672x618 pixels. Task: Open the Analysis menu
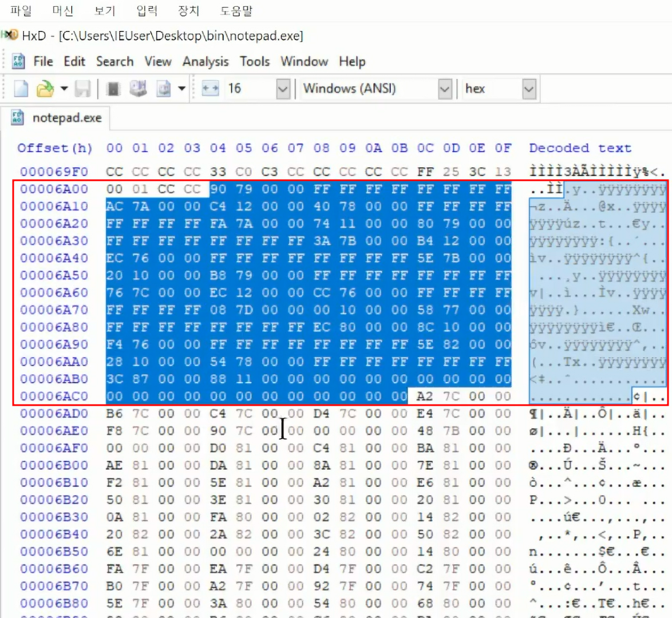205,62
